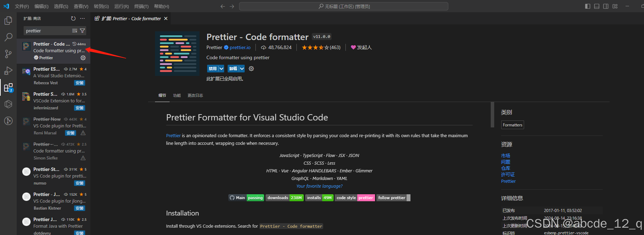
Task: Open the Explorer view in activity bar
Action: click(8, 21)
